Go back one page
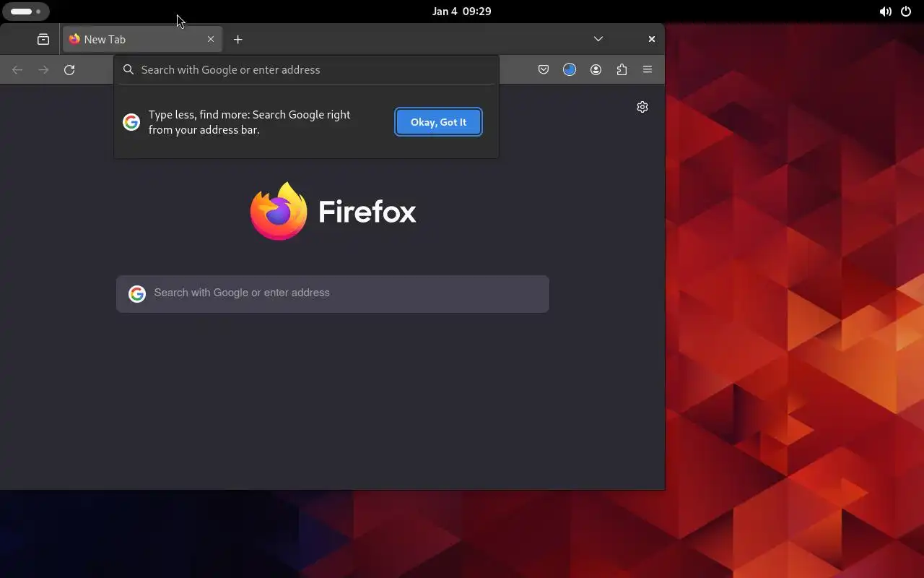Viewport: 924px width, 578px height. [x=17, y=69]
